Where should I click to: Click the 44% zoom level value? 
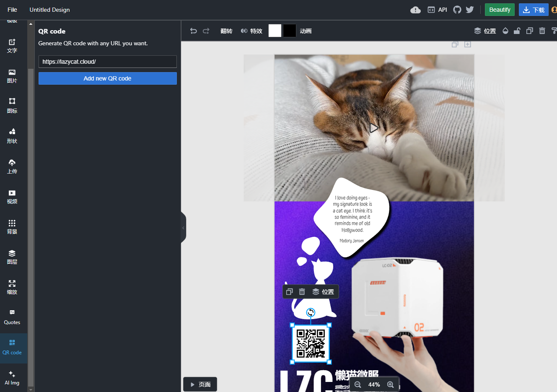[374, 384]
